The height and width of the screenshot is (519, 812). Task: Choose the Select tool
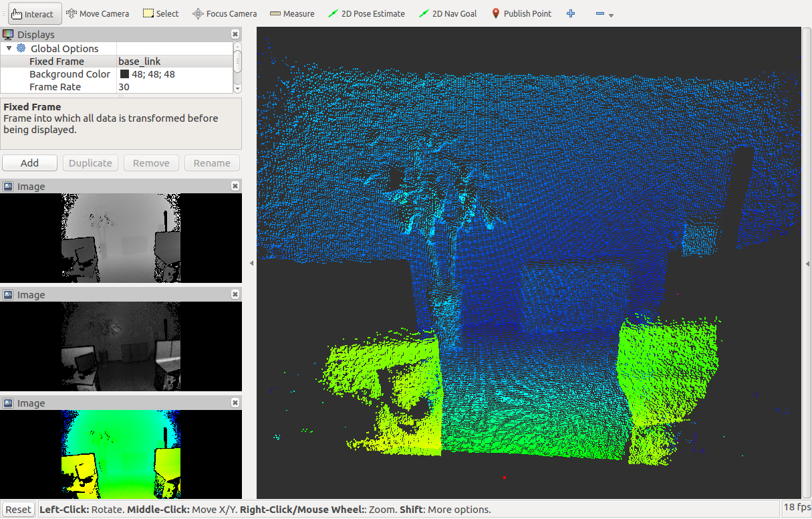coord(161,13)
